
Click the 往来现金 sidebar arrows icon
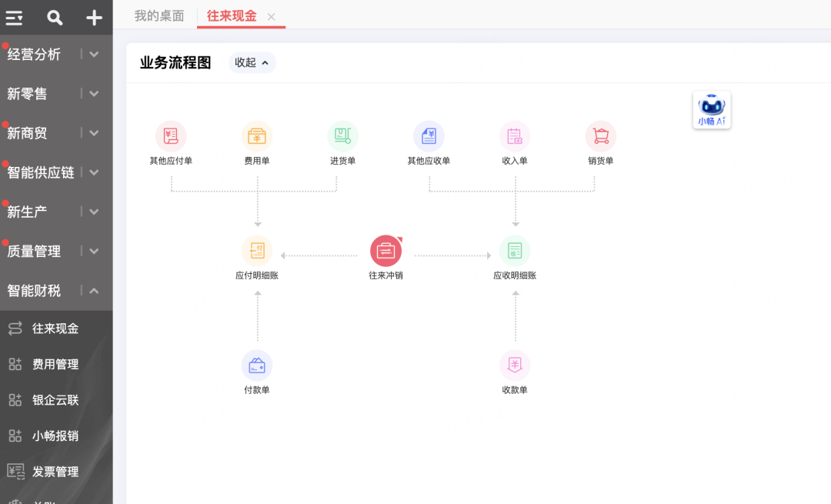(x=15, y=328)
